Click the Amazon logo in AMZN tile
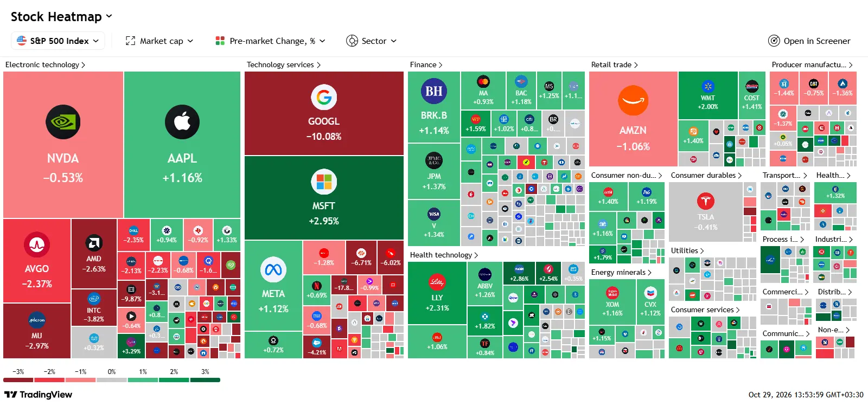Viewport: 868px width, 406px height. (x=633, y=100)
